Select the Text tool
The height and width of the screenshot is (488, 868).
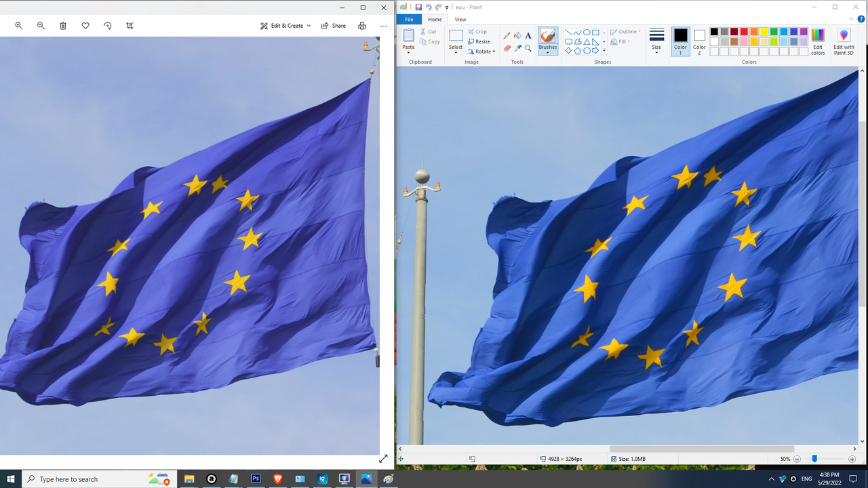coord(528,35)
